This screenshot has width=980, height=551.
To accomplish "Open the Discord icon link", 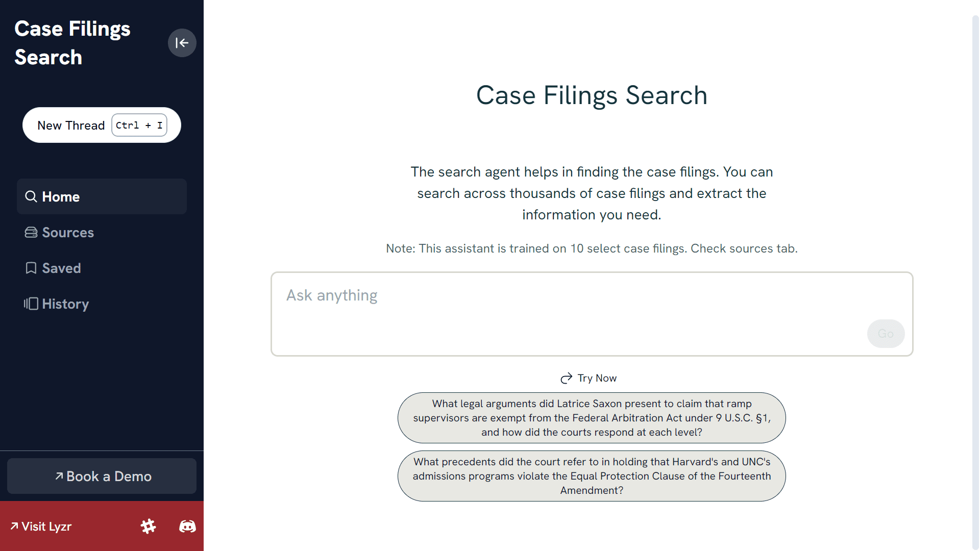I will (x=187, y=526).
